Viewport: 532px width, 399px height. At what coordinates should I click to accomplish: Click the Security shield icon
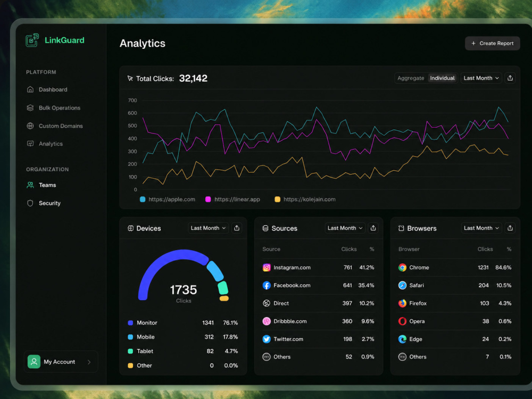30,203
